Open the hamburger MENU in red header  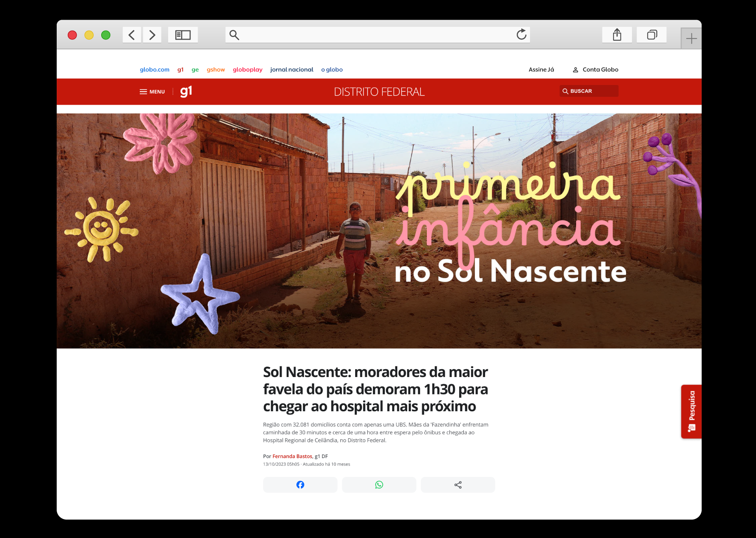(x=152, y=92)
